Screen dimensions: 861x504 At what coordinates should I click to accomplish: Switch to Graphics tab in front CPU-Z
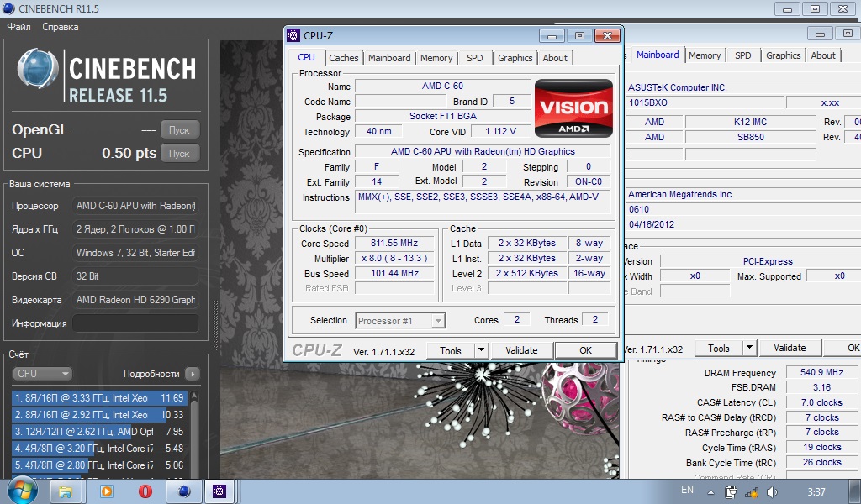pos(515,58)
